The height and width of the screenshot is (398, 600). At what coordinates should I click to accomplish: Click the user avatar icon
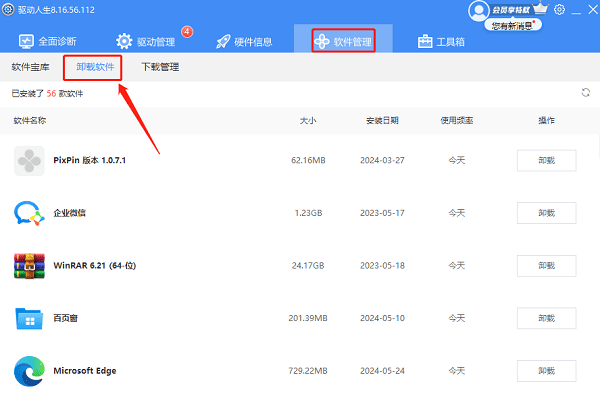tap(478, 11)
